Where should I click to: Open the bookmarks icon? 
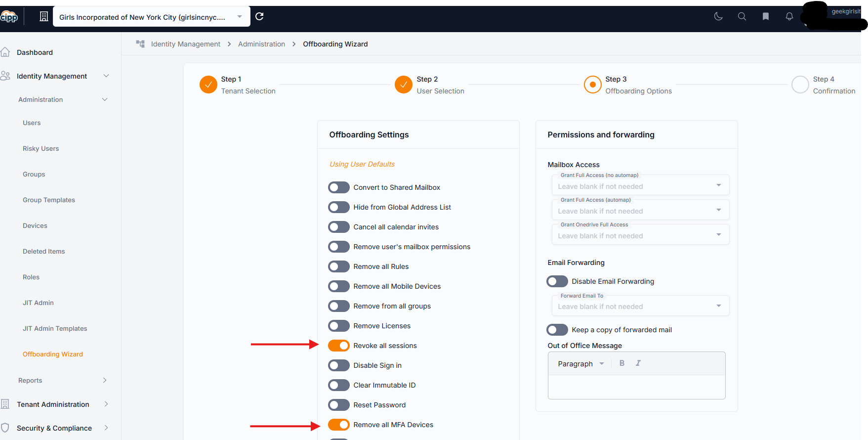tap(766, 16)
